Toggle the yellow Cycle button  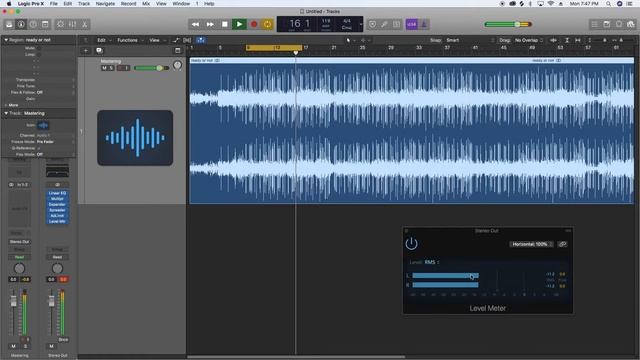(x=267, y=24)
